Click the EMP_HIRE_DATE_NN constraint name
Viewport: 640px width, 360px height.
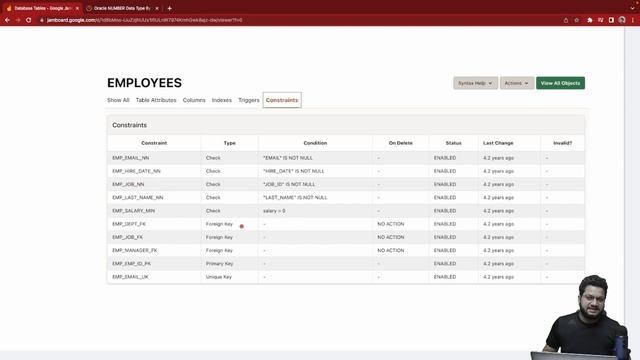pyautogui.click(x=136, y=171)
